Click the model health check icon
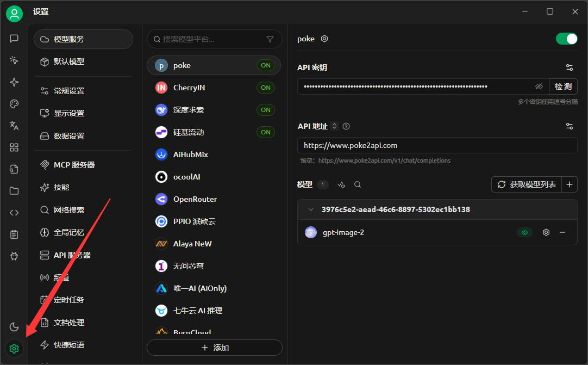The height and width of the screenshot is (365, 588). 341,185
